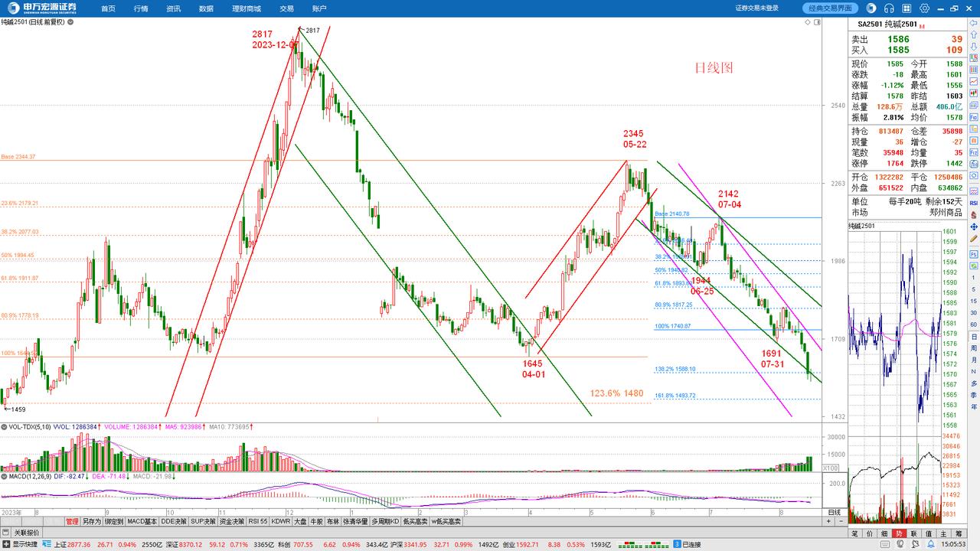This screenshot has width=980, height=551.
Task: Select the KDWR indicator tab
Action: click(281, 521)
